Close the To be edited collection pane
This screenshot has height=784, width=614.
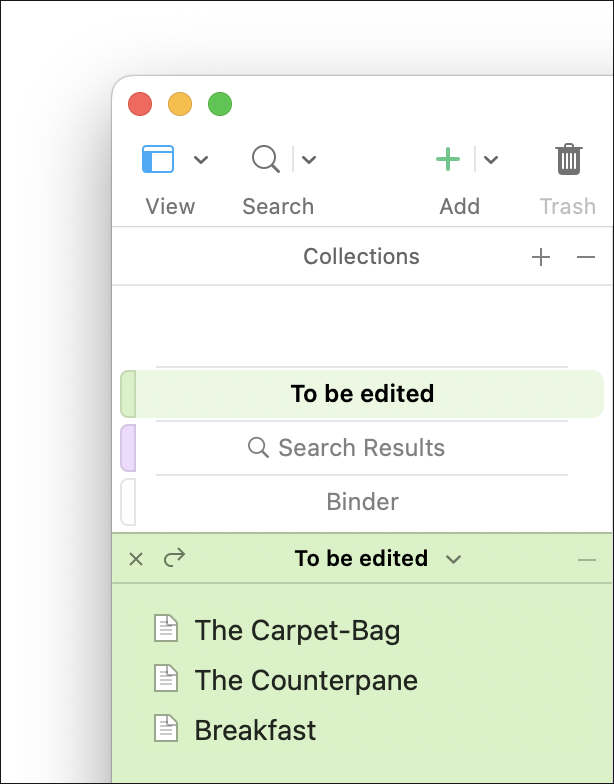coord(137,559)
